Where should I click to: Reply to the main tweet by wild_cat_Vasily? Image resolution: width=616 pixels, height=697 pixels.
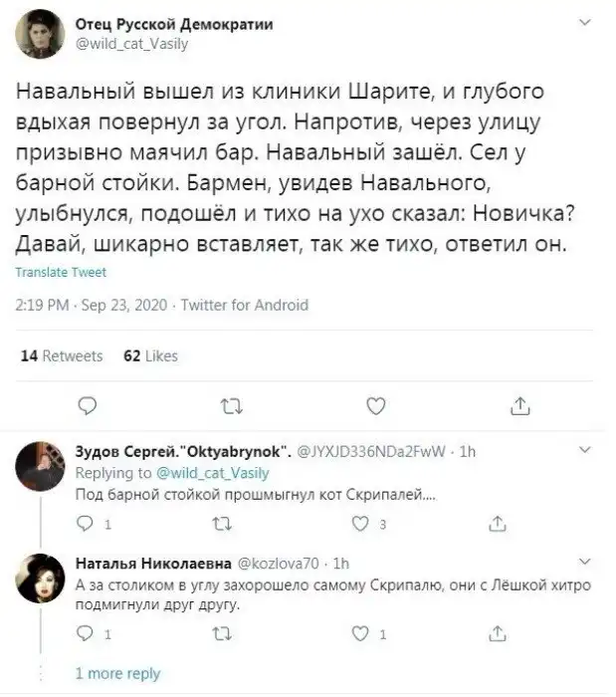[x=88, y=405]
